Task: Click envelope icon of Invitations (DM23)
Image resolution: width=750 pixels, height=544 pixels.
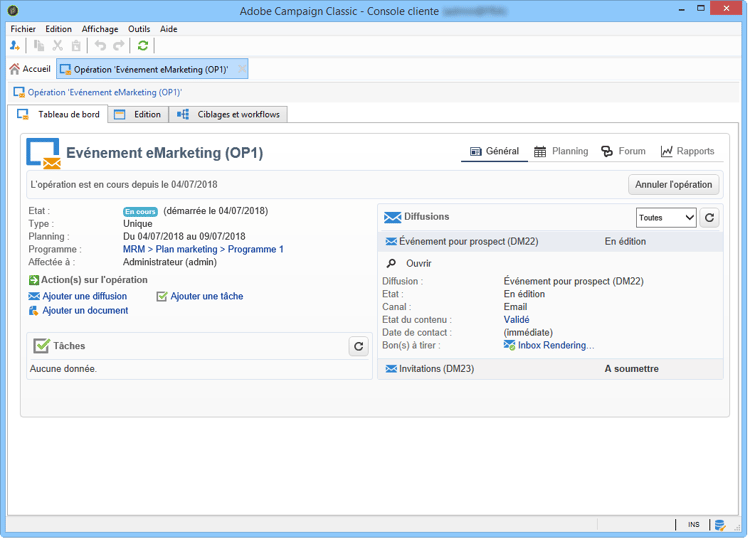Action: point(391,369)
